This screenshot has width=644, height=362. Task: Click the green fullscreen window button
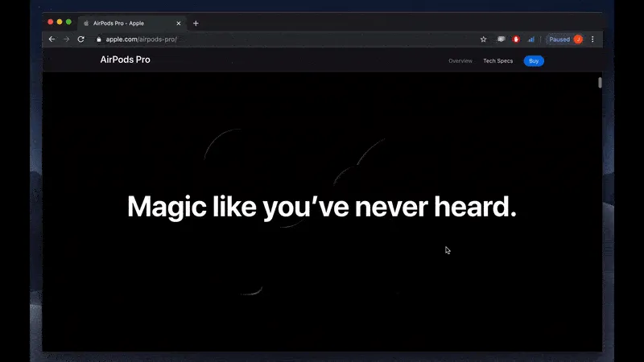(68, 23)
